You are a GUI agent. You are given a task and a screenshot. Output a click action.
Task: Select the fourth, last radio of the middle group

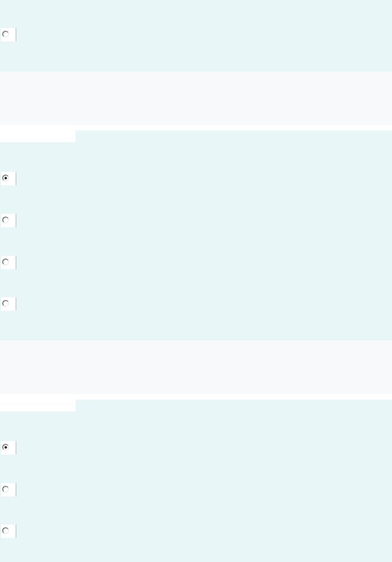click(x=6, y=303)
